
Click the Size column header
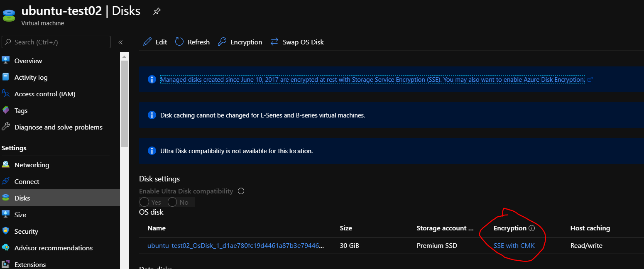(346, 228)
